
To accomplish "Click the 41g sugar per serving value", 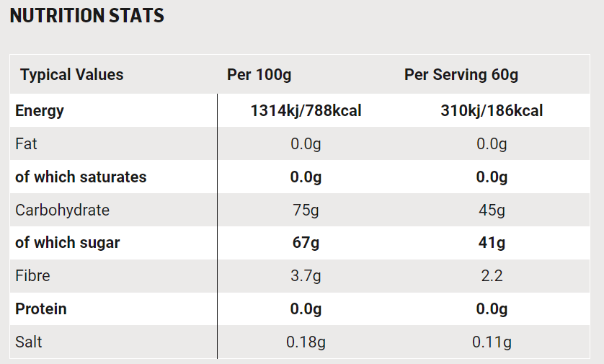I will [492, 243].
